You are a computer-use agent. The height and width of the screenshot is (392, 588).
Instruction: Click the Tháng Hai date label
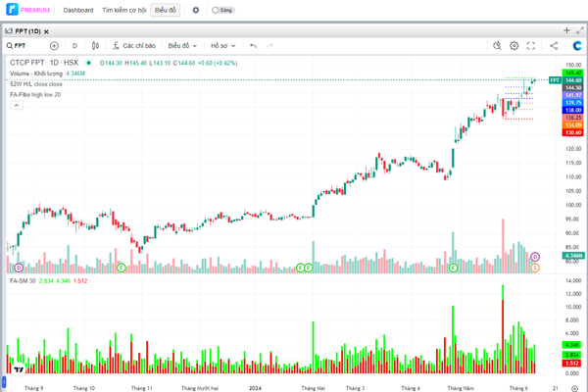pyautogui.click(x=314, y=388)
